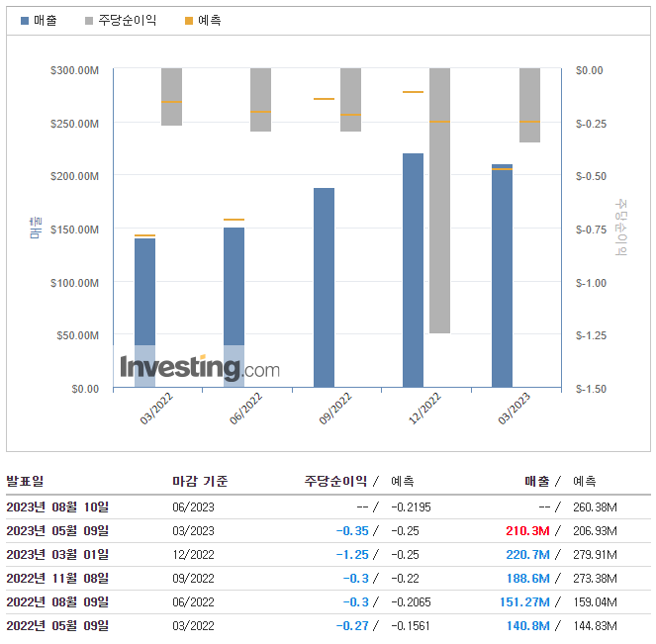Select the 03/2023 gray EPS bar

[x=529, y=105]
